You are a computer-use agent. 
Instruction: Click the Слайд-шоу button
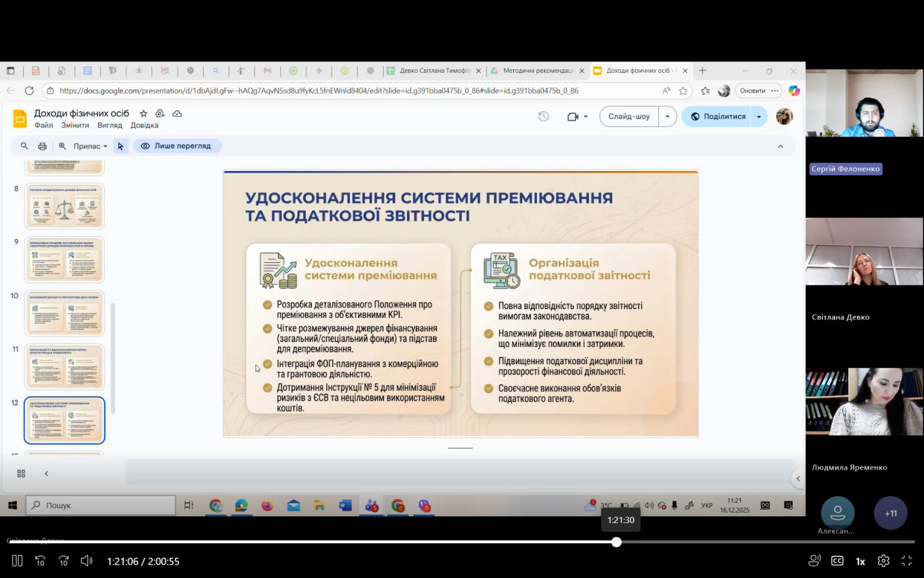[x=629, y=117]
